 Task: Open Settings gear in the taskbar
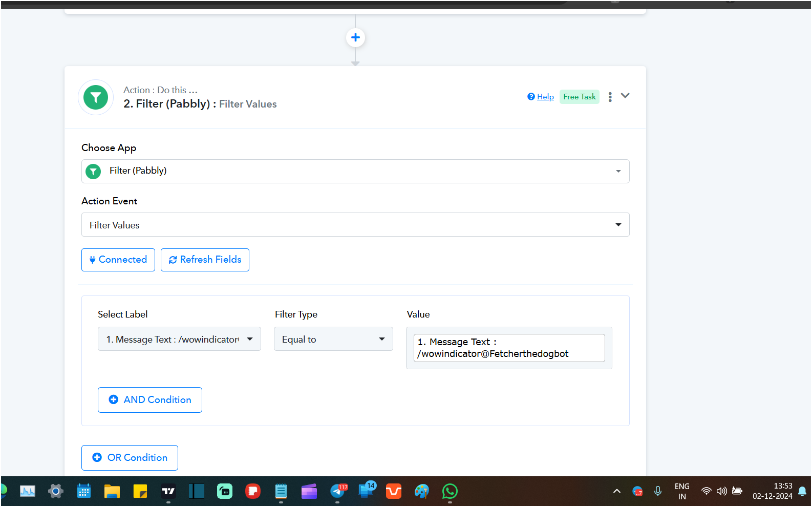(56, 492)
